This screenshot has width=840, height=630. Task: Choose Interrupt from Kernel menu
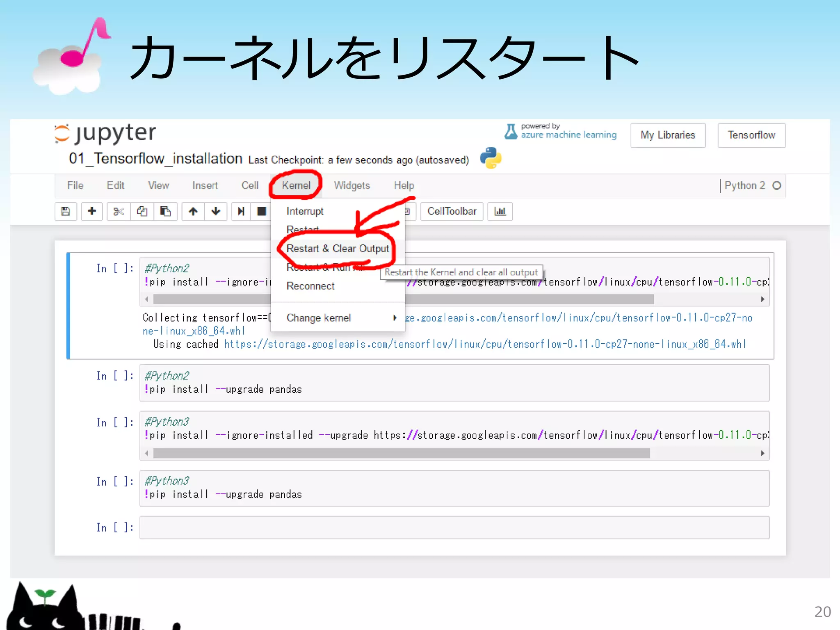coord(305,211)
